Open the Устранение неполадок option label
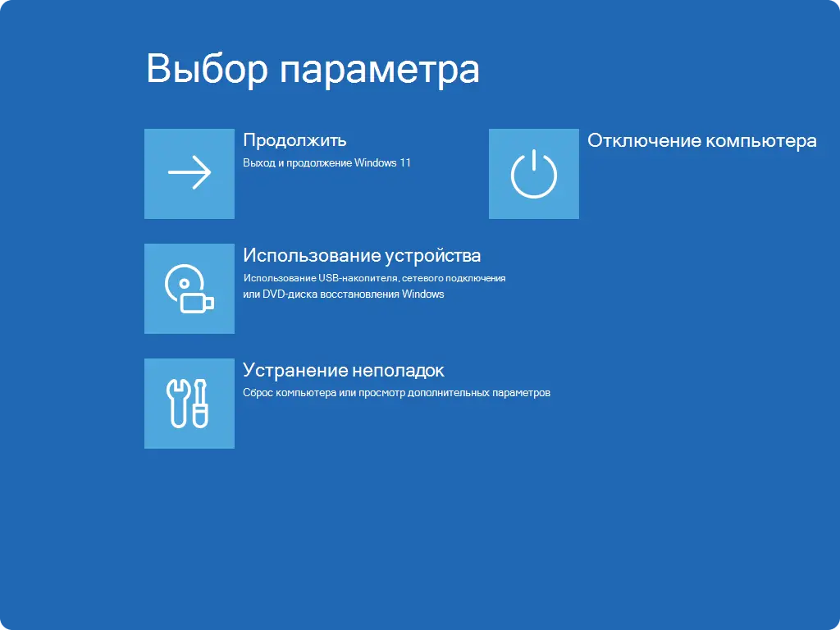 (343, 370)
